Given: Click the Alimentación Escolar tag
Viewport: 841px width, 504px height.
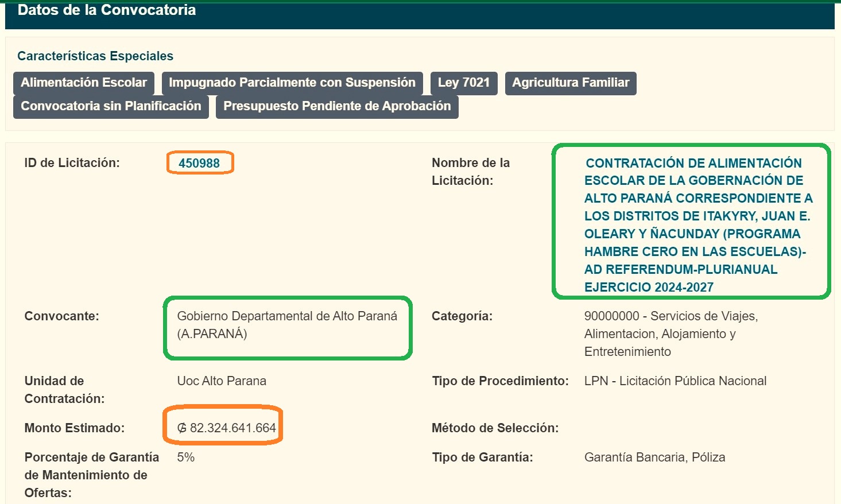Looking at the screenshot, I should (x=84, y=83).
